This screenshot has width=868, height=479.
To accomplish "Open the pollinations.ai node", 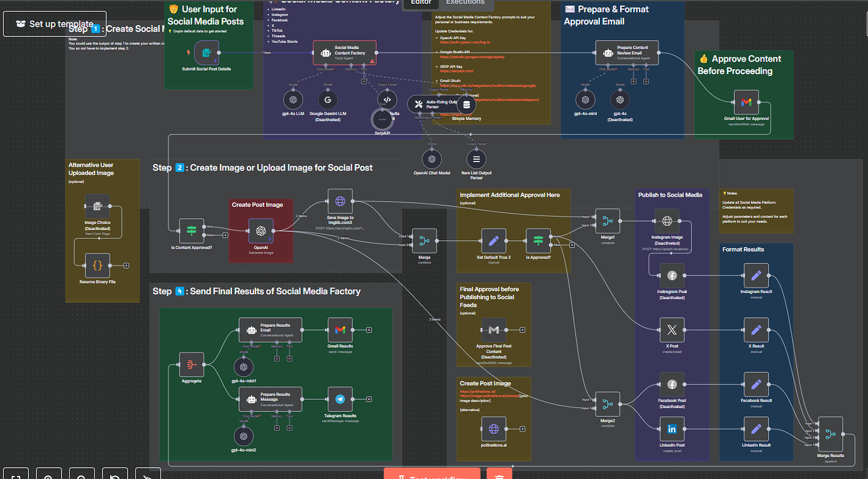I will 494,429.
